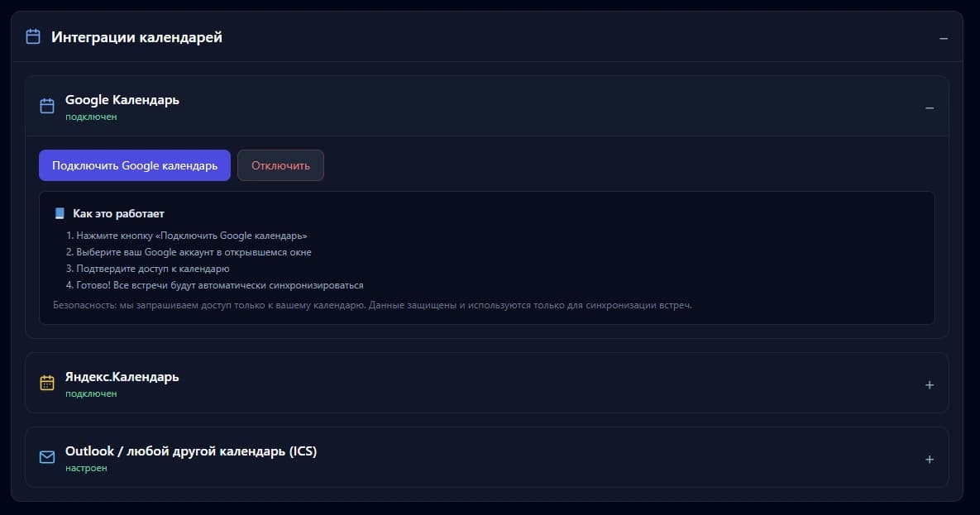The height and width of the screenshot is (515, 980).
Task: Click the yellow Яндекс.Календарь calendar icon
Action: [47, 383]
